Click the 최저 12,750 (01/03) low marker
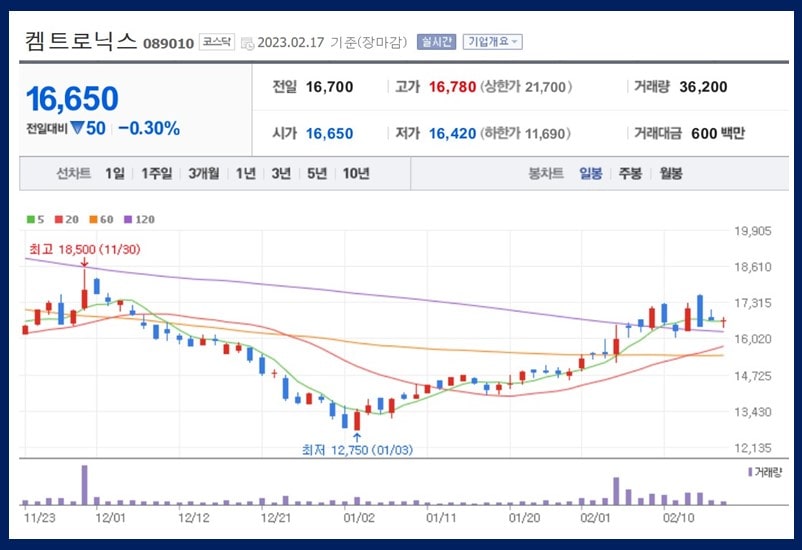 tap(357, 450)
